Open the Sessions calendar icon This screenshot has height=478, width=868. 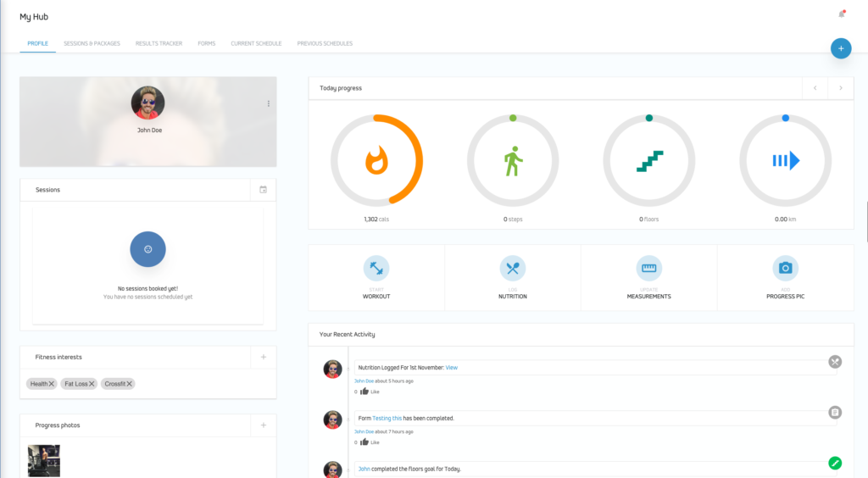click(263, 190)
